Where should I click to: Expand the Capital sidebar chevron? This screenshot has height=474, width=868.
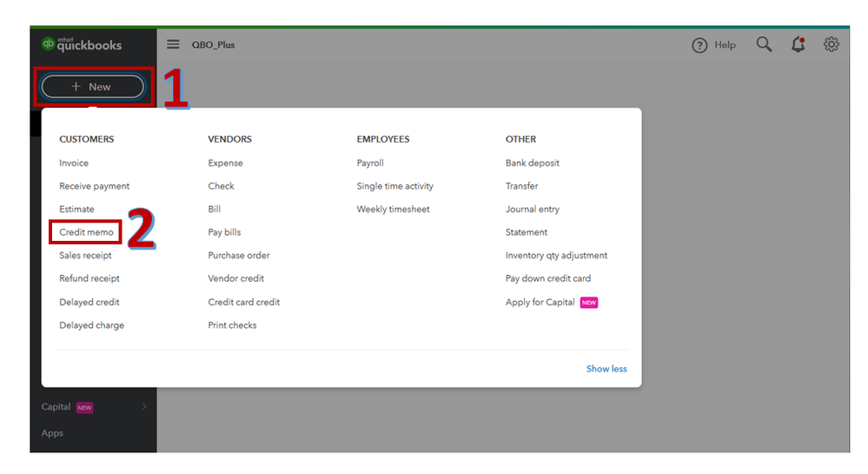(144, 407)
